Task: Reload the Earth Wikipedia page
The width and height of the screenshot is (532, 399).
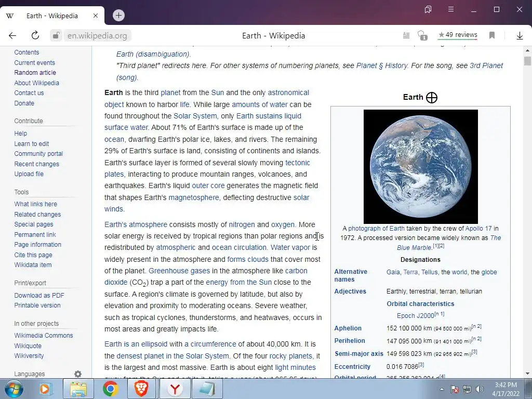Action: (x=35, y=35)
